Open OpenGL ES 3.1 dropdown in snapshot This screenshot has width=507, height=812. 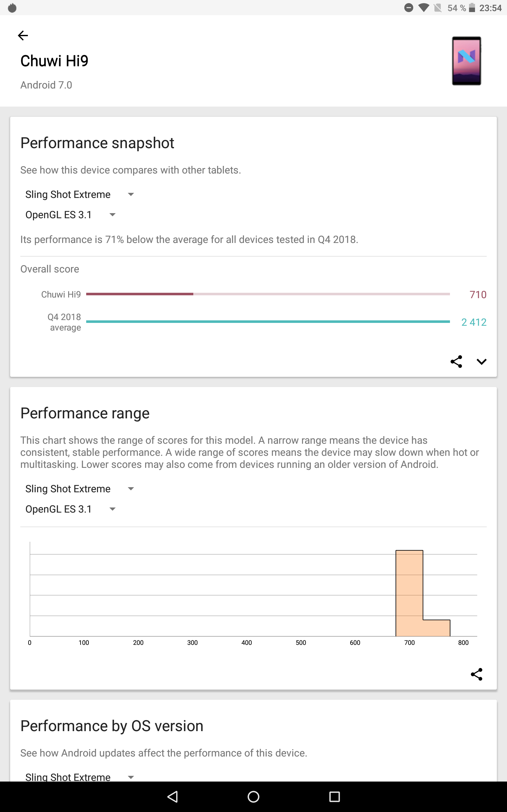click(70, 215)
